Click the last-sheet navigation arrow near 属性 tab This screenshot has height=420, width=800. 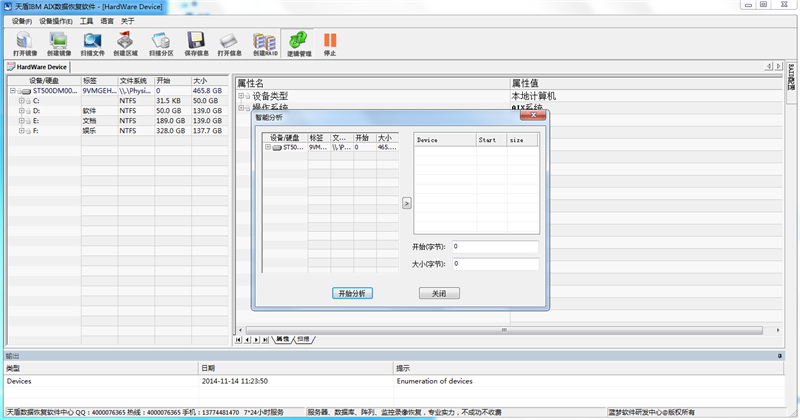(265, 340)
